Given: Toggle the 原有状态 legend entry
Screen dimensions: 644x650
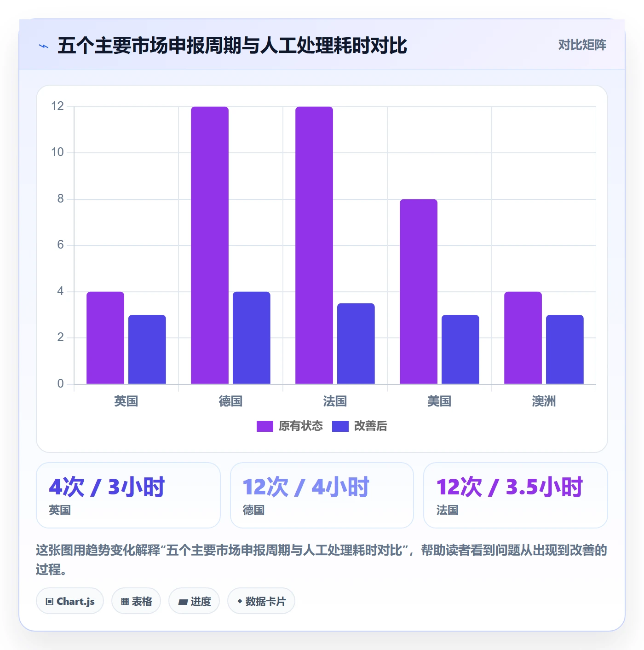Looking at the screenshot, I should click(290, 426).
